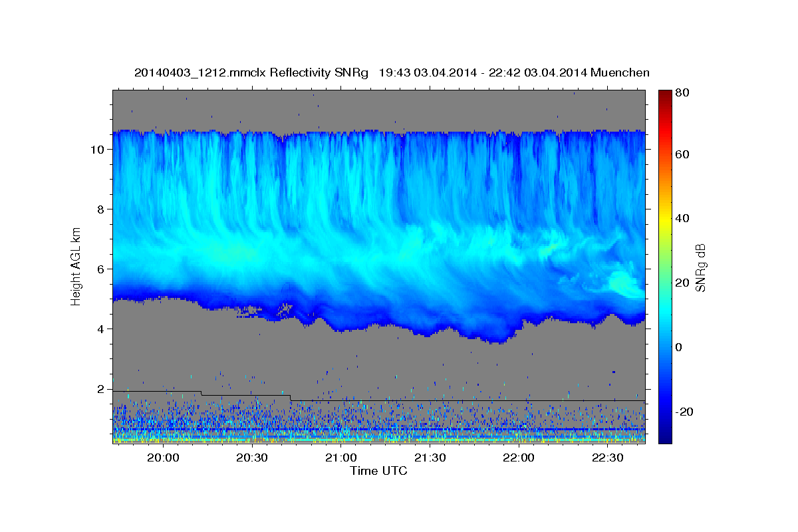The width and height of the screenshot is (798, 532).
Task: Click the height tick label 6
Action: point(101,269)
